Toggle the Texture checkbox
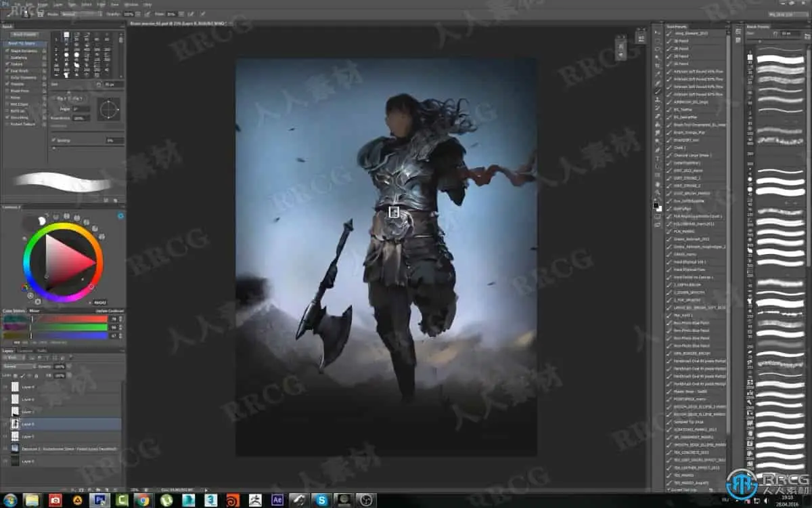 [7, 64]
